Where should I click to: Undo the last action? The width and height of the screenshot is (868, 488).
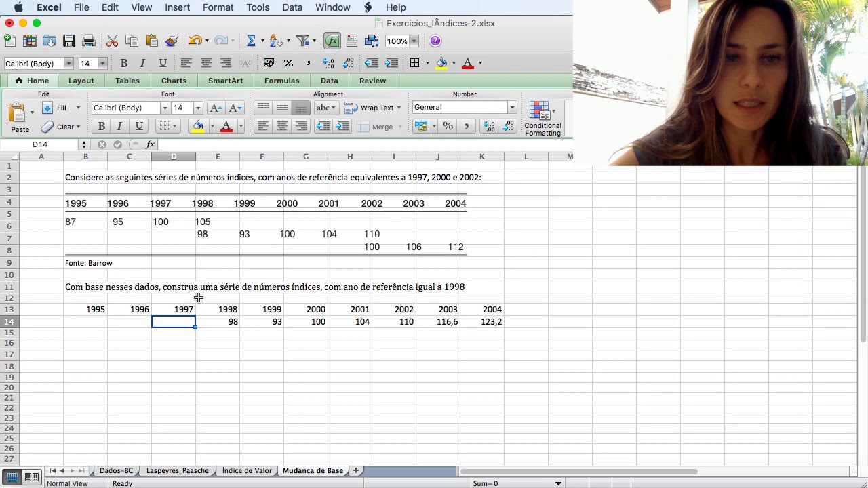tap(195, 41)
